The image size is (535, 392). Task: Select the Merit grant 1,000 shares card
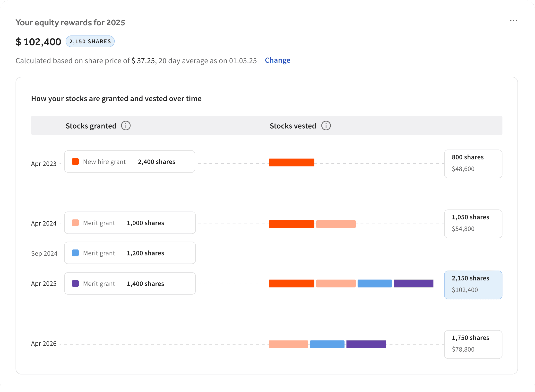click(129, 223)
